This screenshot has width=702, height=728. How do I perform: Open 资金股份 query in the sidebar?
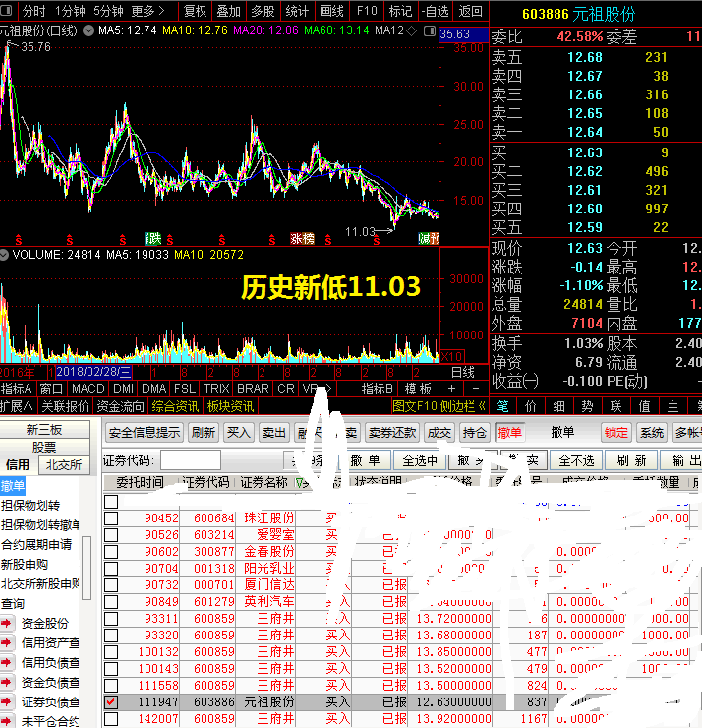pyautogui.click(x=45, y=623)
